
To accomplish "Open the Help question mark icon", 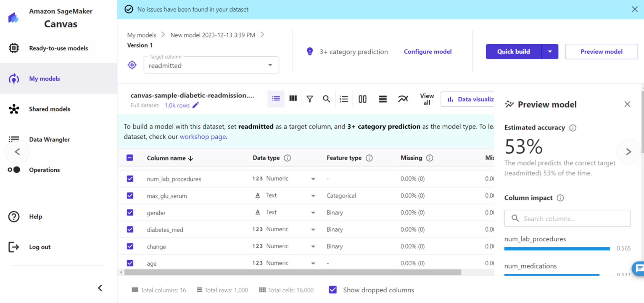I will (14, 216).
